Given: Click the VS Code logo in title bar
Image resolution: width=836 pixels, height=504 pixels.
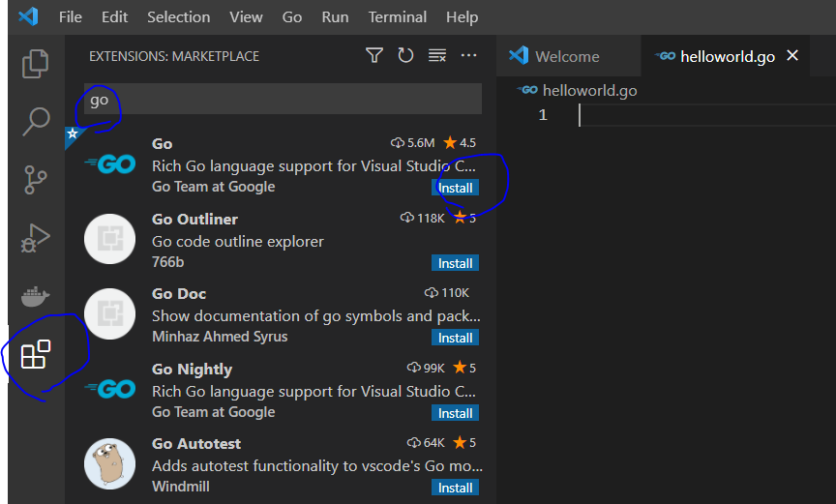Looking at the screenshot, I should point(28,16).
